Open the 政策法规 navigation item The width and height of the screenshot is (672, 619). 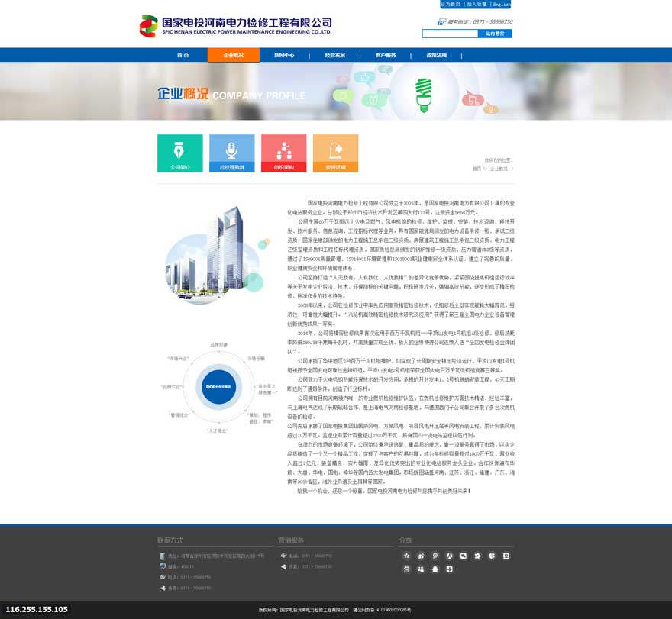click(x=436, y=55)
